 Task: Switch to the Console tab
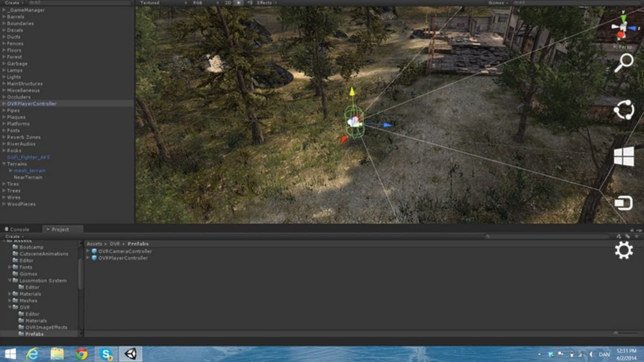pos(17,229)
